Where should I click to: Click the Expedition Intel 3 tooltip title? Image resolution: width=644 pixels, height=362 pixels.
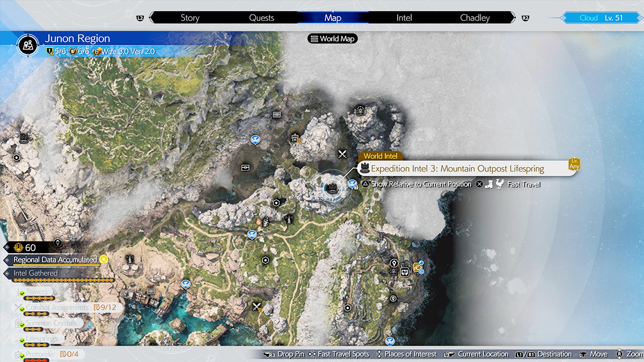tap(457, 169)
